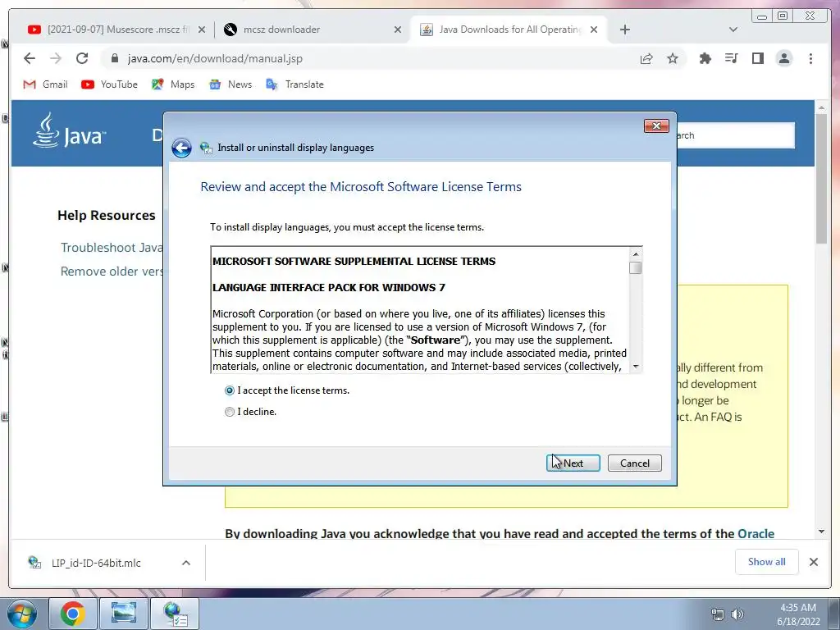Close the downloads bar

(813, 561)
